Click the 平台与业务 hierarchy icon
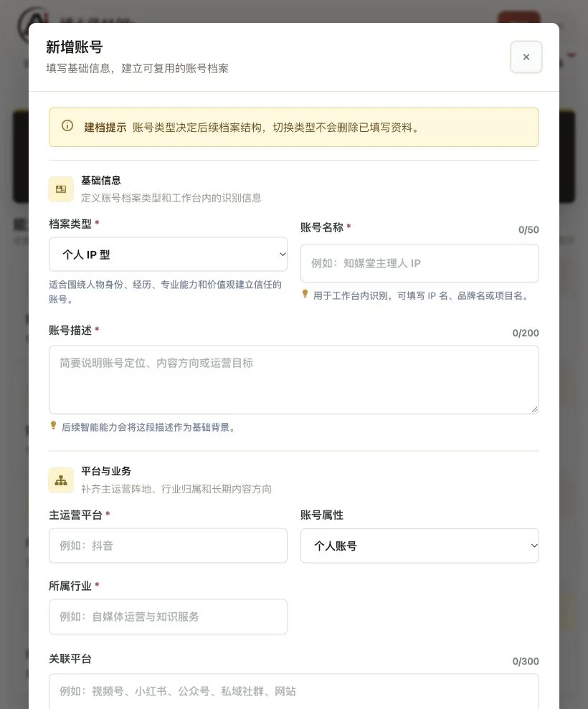The height and width of the screenshot is (709, 588). tap(61, 480)
